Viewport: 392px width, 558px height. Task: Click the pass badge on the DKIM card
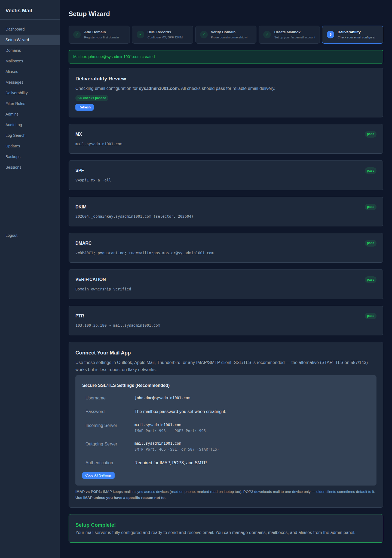370,207
